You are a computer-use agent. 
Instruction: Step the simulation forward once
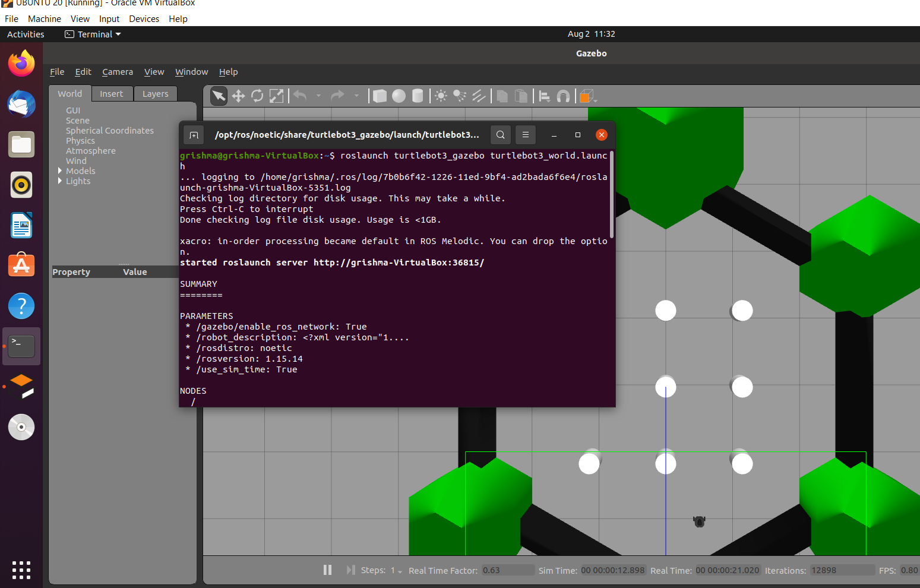(350, 570)
